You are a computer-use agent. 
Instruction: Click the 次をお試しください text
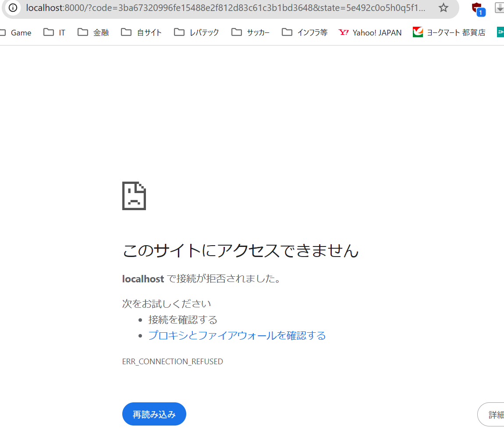point(167,304)
